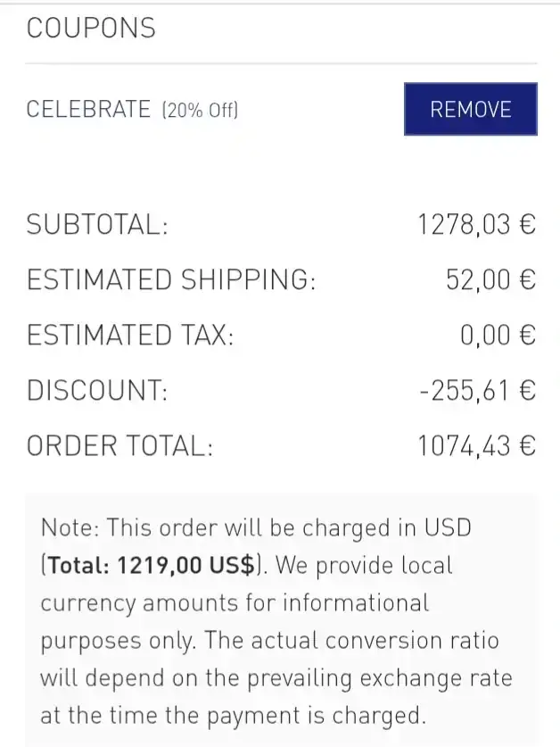
Task: Click the 0,00 € tax amount
Action: coord(498,336)
